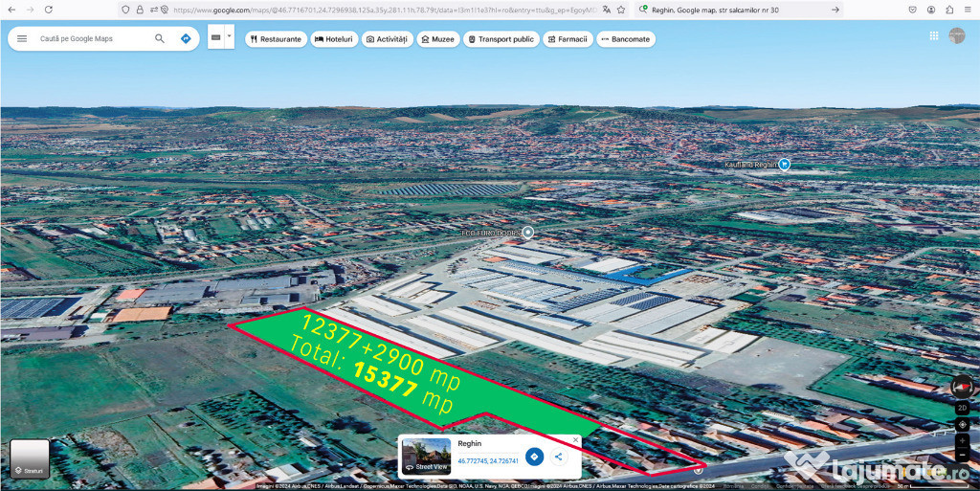Open the Google apps grid
980x491 pixels.
(934, 35)
